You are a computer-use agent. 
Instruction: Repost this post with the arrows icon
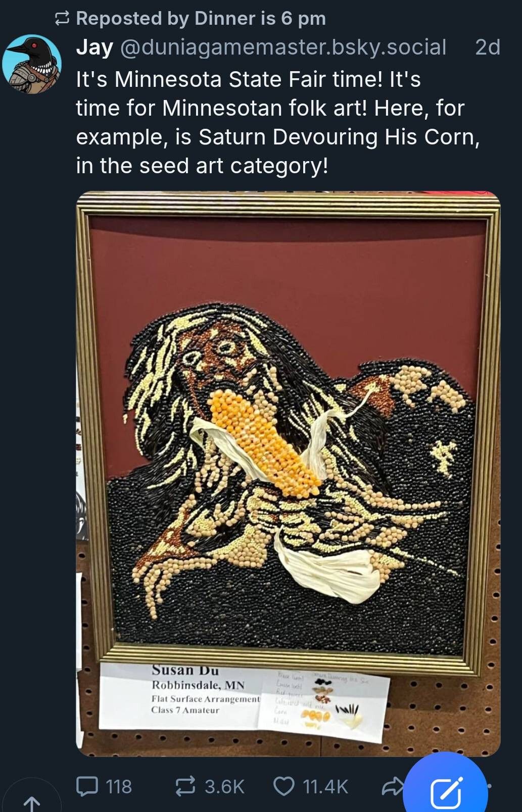point(185,786)
